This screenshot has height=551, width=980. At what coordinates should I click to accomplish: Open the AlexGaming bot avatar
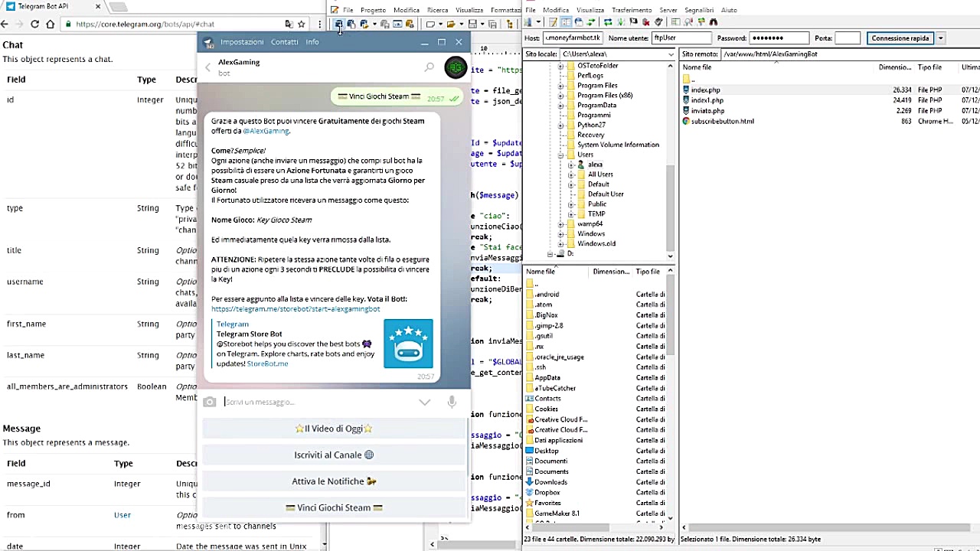pos(456,67)
